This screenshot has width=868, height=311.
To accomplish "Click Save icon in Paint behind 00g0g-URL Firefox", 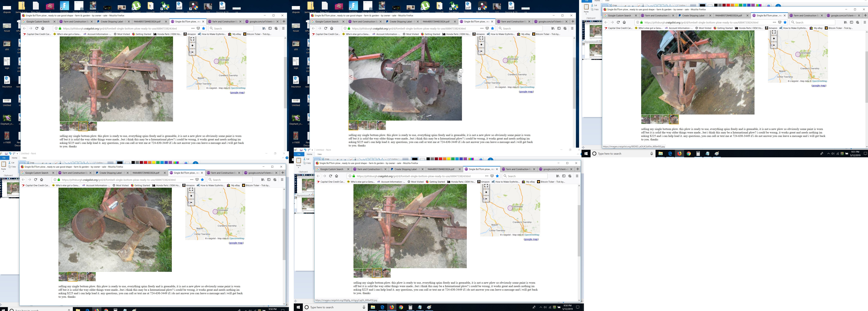I will [301, 150].
